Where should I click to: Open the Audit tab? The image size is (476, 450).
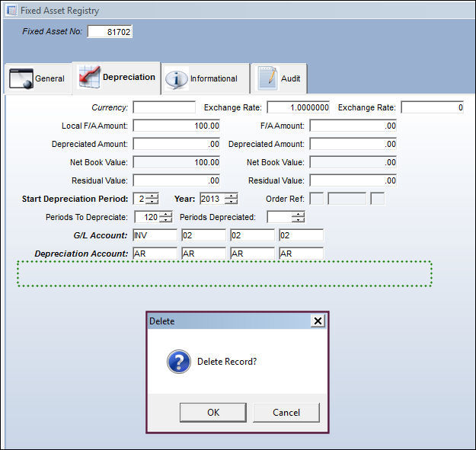coord(279,78)
